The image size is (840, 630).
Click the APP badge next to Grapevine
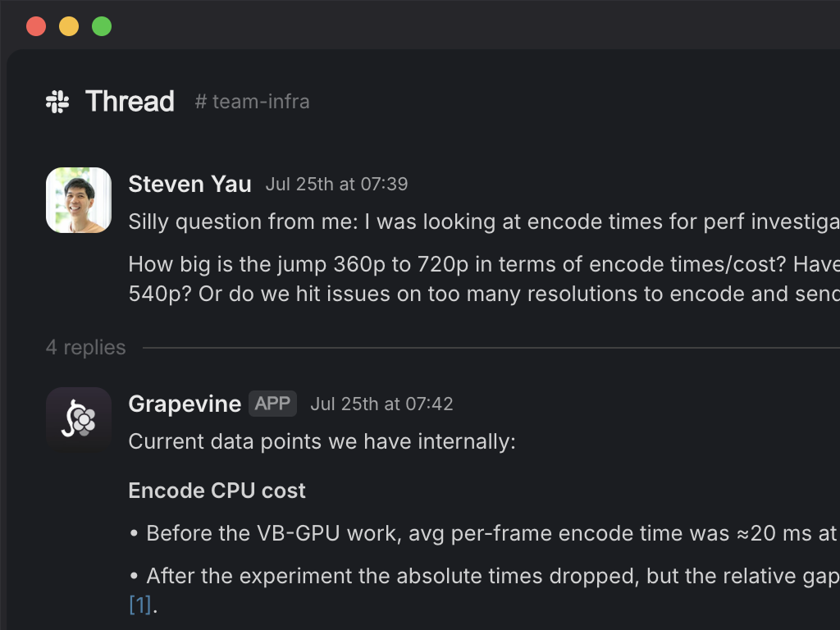click(x=272, y=404)
